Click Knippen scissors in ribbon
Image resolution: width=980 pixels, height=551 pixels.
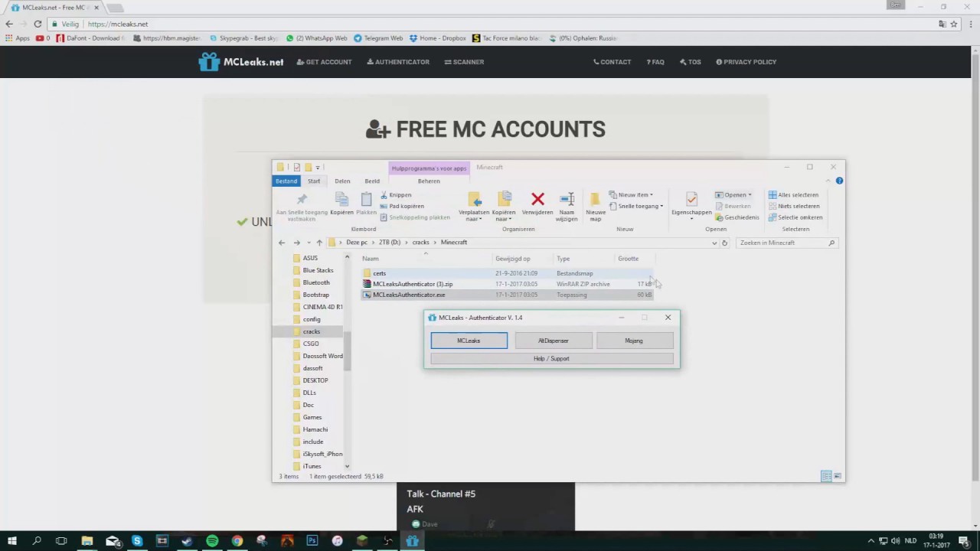pyautogui.click(x=395, y=195)
